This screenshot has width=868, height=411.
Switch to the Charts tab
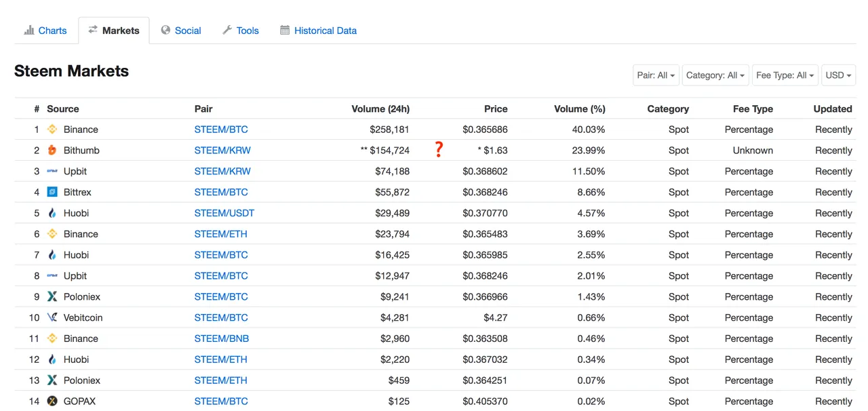45,31
